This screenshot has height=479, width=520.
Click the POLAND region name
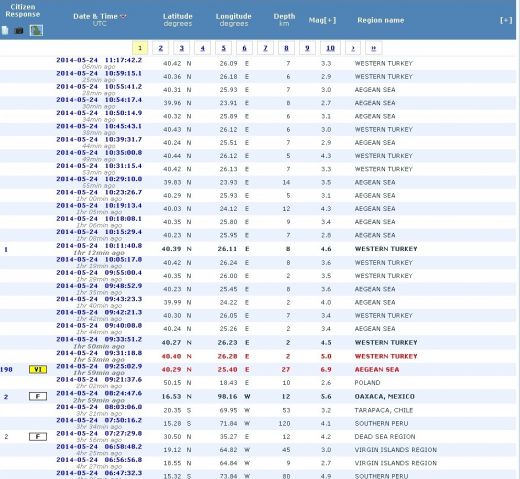click(x=367, y=383)
